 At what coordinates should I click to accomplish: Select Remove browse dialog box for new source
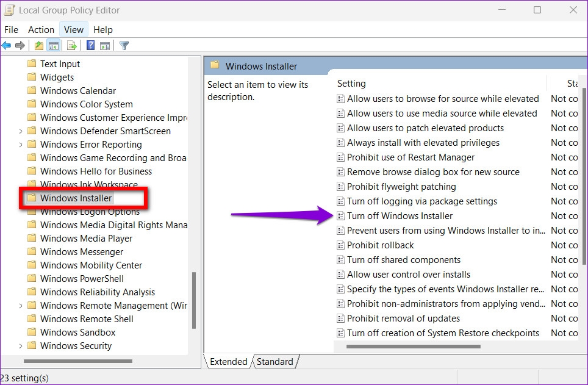coord(433,172)
